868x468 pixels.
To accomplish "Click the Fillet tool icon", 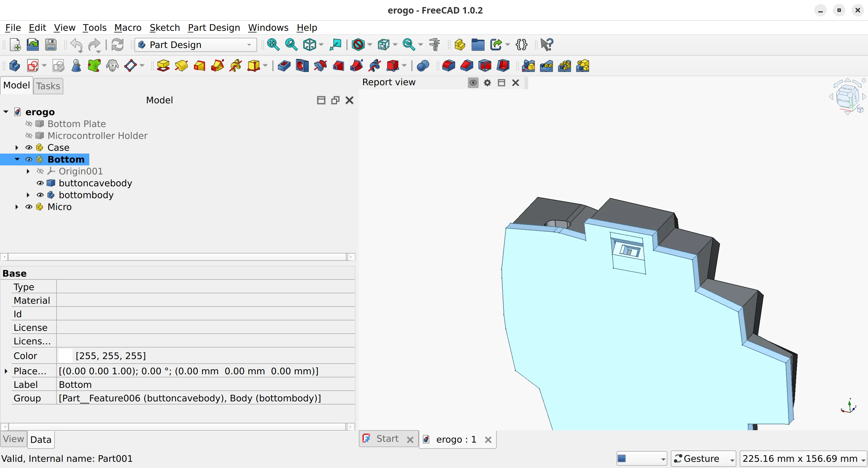I will coord(448,66).
